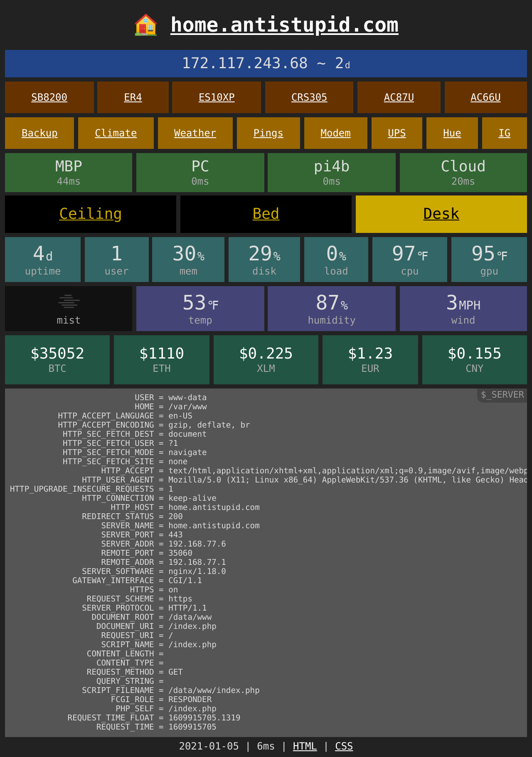Viewport: 532px width, 757px height.
Task: Open the Hue lights page
Action: pos(452,133)
